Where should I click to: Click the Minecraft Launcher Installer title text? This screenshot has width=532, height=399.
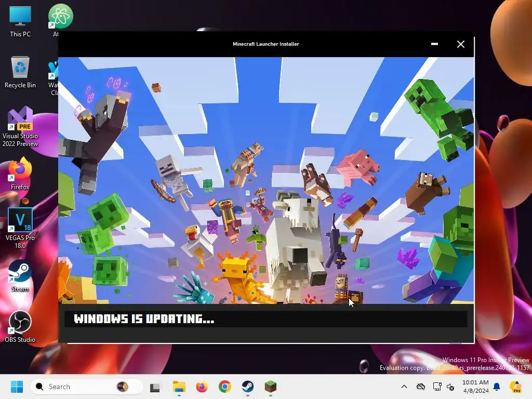(265, 44)
